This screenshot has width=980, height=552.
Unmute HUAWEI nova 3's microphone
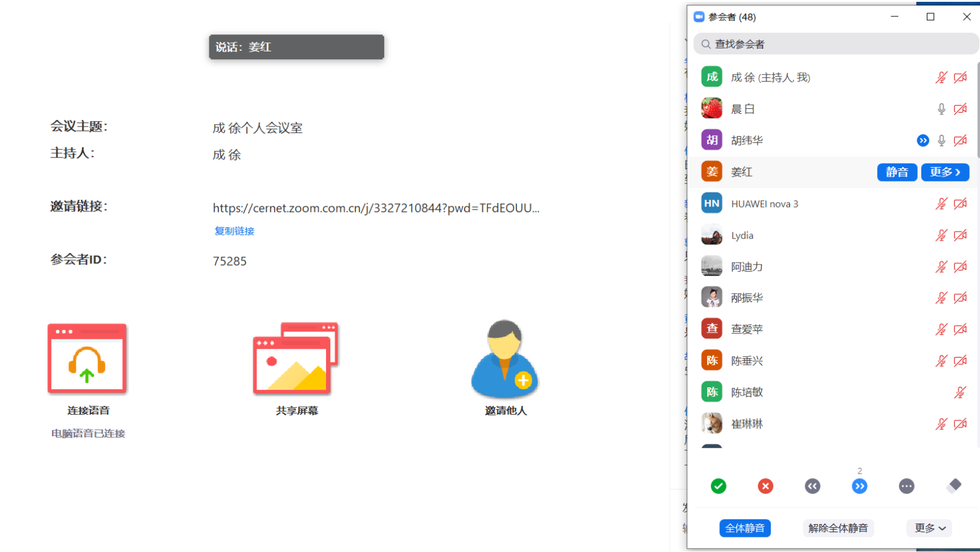[x=941, y=203]
